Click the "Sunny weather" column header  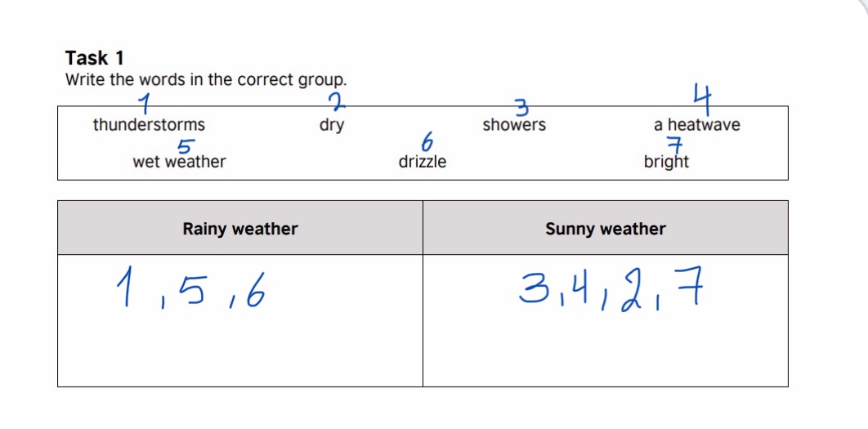(606, 229)
